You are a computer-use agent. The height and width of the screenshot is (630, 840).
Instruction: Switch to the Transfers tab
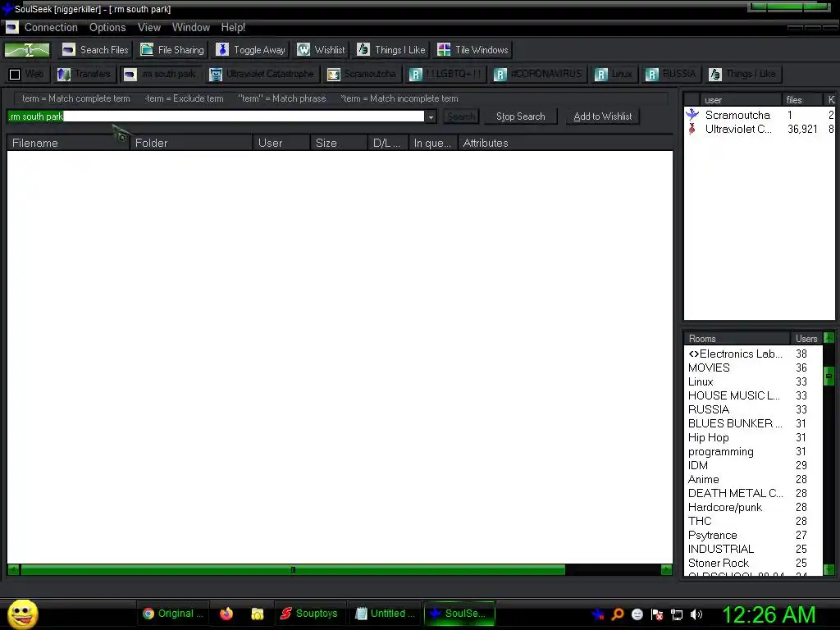84,74
